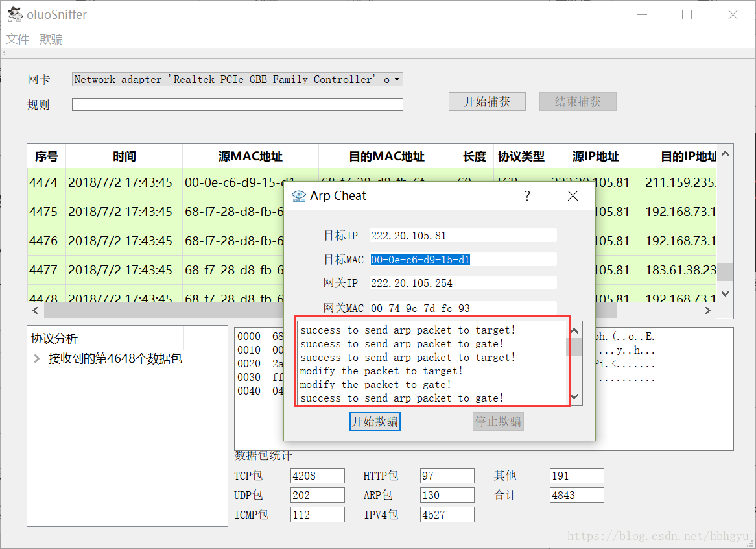Viewport: 756px width, 549px height.
Task: Open the 欺骗 menu
Action: [x=51, y=39]
